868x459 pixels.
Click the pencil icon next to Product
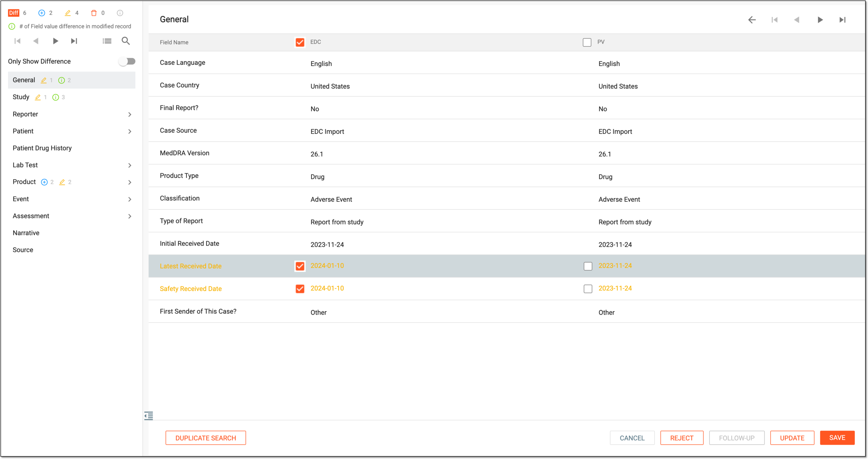pos(62,182)
